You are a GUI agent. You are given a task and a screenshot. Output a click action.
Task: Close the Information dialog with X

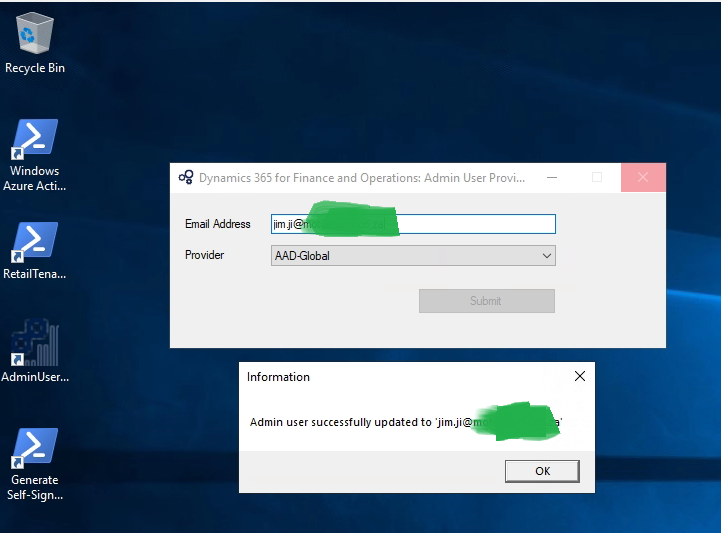point(580,376)
